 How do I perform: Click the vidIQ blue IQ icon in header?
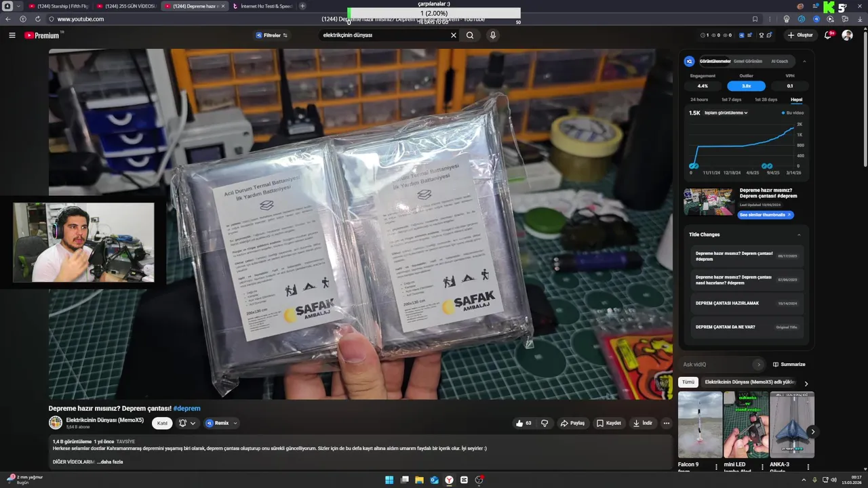click(741, 35)
